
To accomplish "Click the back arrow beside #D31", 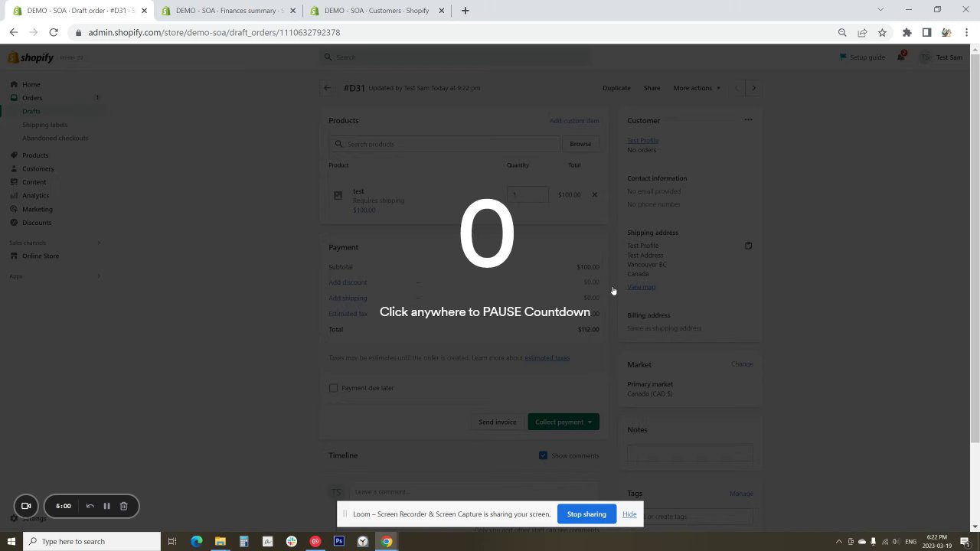I will (x=328, y=88).
